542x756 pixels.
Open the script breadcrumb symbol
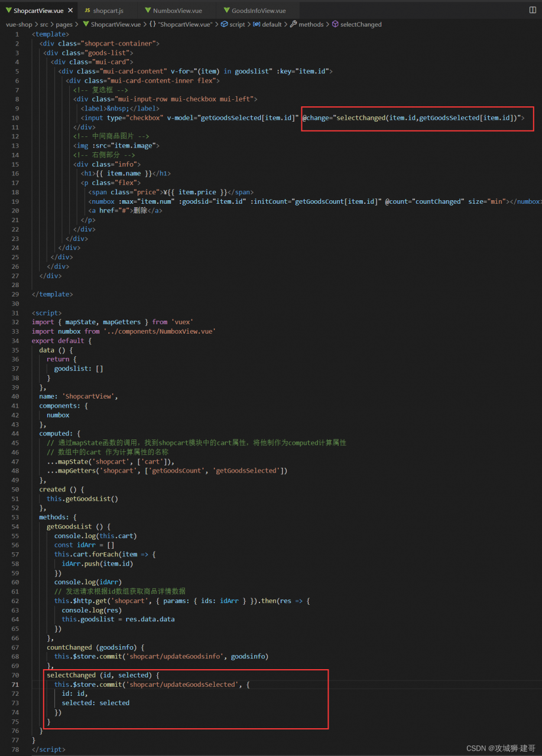tap(233, 24)
